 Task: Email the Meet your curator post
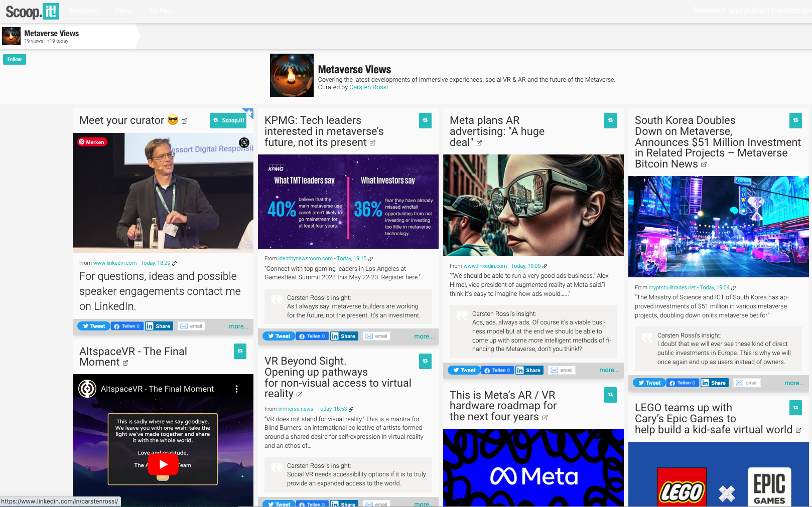click(191, 326)
